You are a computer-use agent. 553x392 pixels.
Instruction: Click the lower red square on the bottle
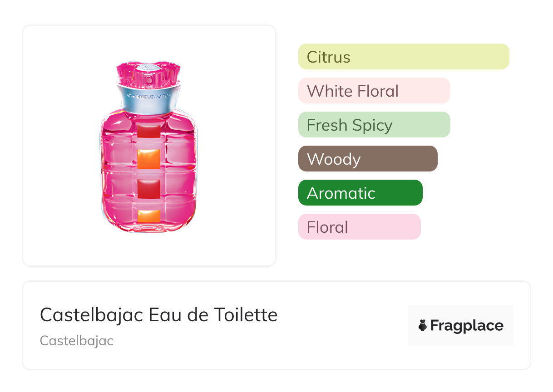coord(148,188)
